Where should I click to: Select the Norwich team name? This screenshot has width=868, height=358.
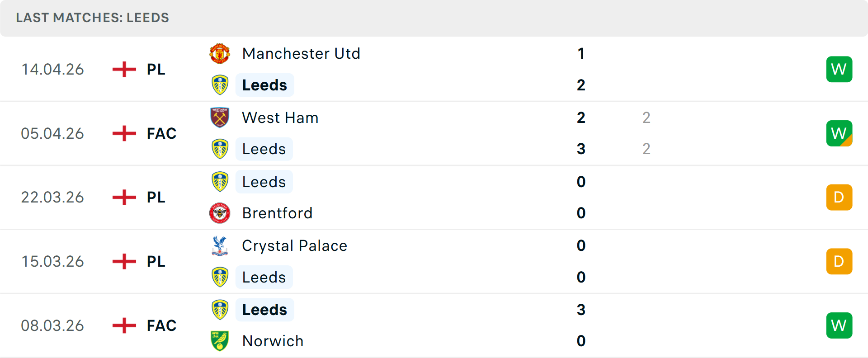coord(273,341)
